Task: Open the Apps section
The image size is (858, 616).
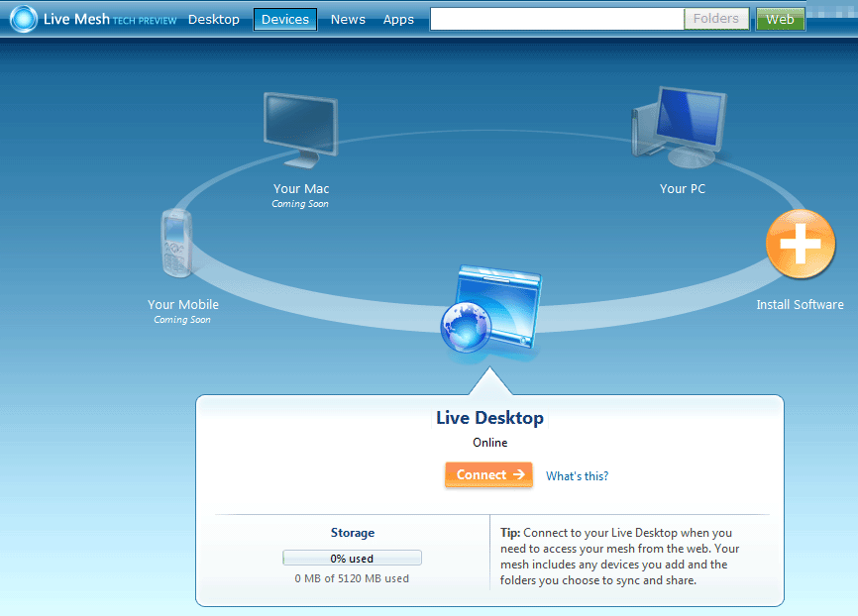Action: pos(398,19)
